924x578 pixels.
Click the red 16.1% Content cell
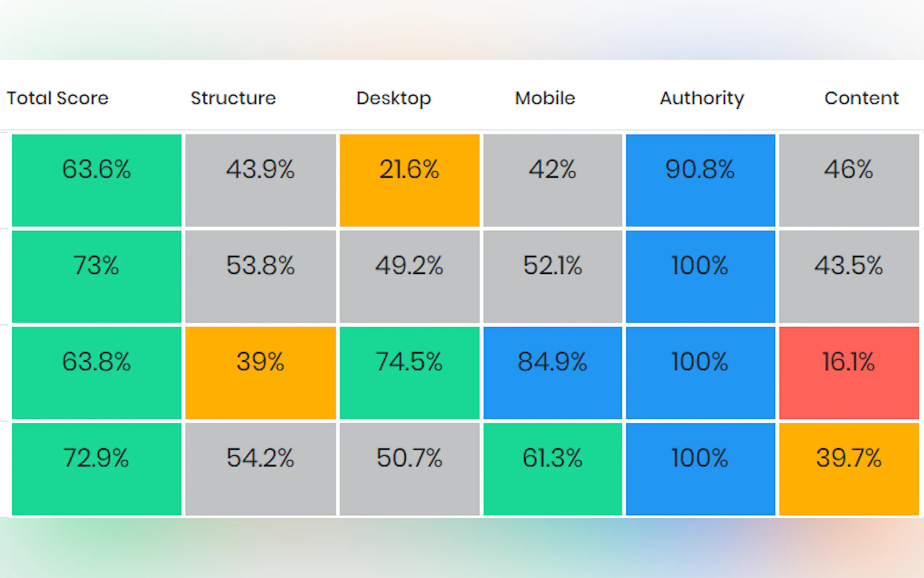849,373
